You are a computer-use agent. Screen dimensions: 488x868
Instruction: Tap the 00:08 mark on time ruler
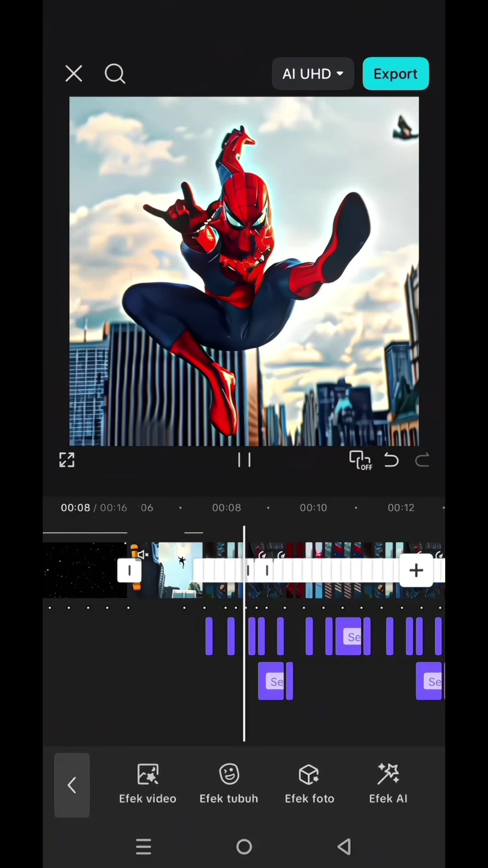pos(226,508)
